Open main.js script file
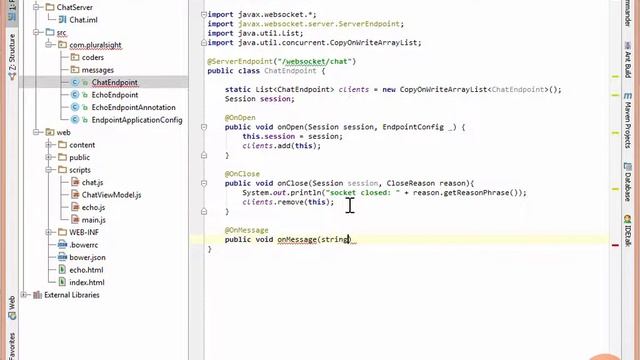This screenshot has height=360, width=640. tap(93, 220)
